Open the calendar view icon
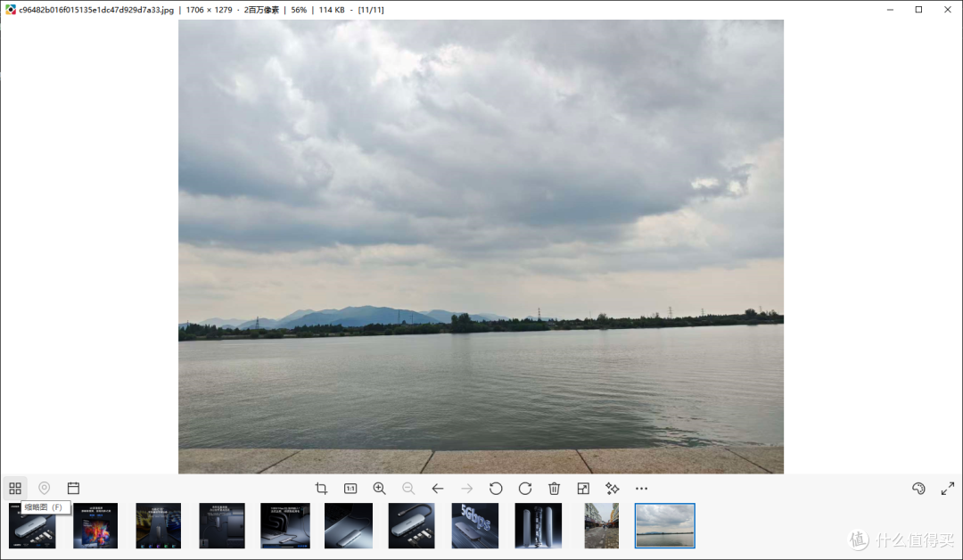The width and height of the screenshot is (963, 560). 73,488
